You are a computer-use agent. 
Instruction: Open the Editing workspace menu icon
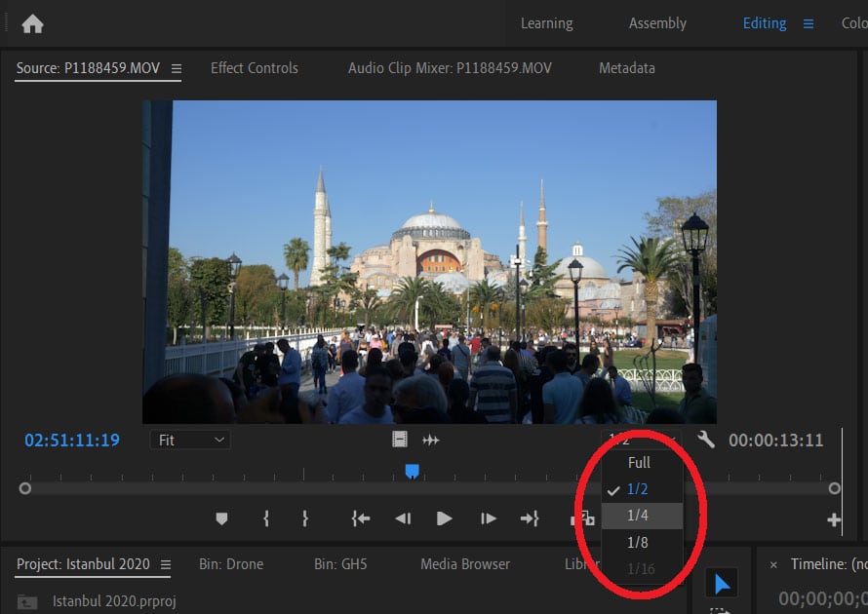(809, 23)
